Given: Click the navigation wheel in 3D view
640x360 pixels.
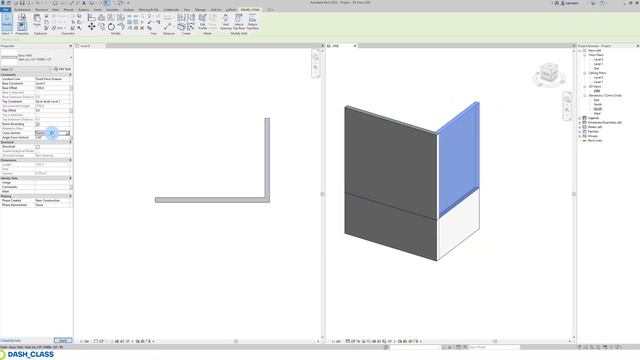Looking at the screenshot, I should pyautogui.click(x=567, y=99).
